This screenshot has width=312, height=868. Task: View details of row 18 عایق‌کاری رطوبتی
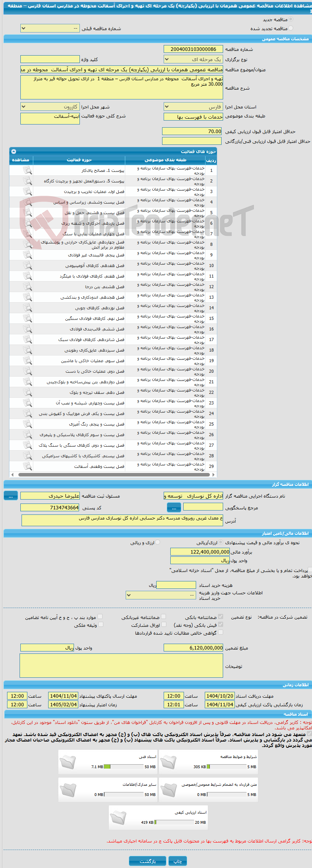pyautogui.click(x=27, y=350)
